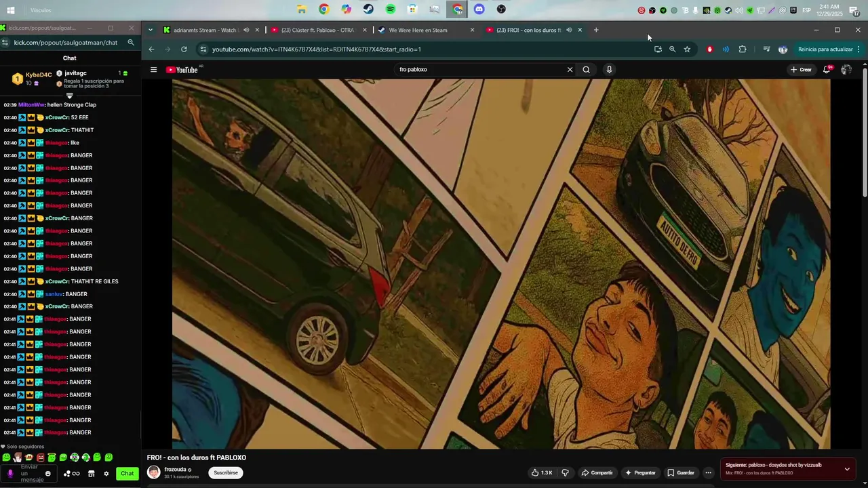This screenshot has height=488, width=868.
Task: Click sanluv username in Kick chat
Action: tap(54, 294)
